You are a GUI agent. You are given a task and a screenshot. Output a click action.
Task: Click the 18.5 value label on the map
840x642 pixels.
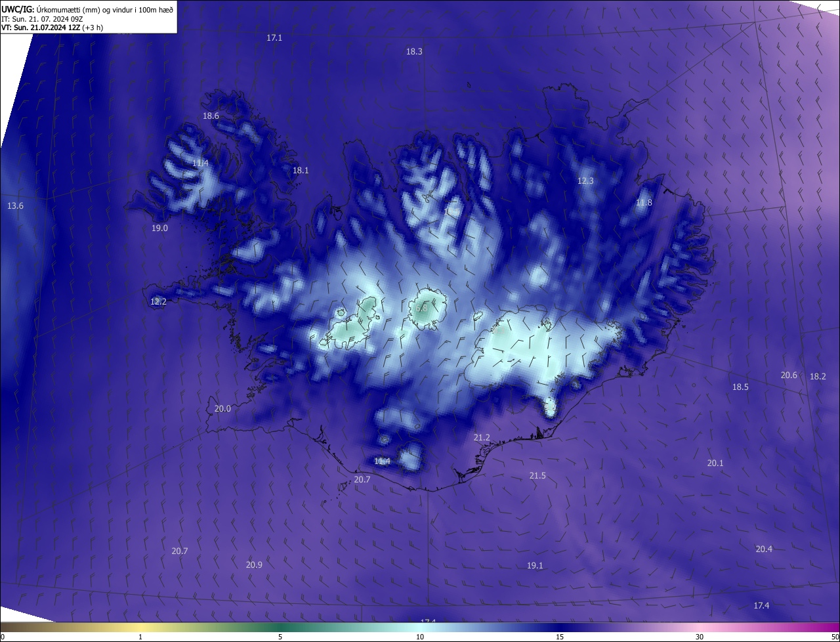point(740,387)
